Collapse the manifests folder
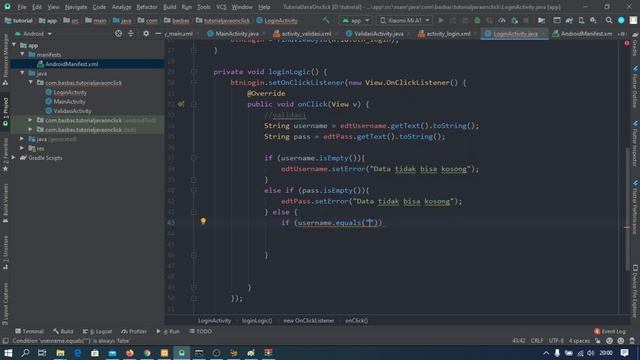The width and height of the screenshot is (640, 360). 22,54
